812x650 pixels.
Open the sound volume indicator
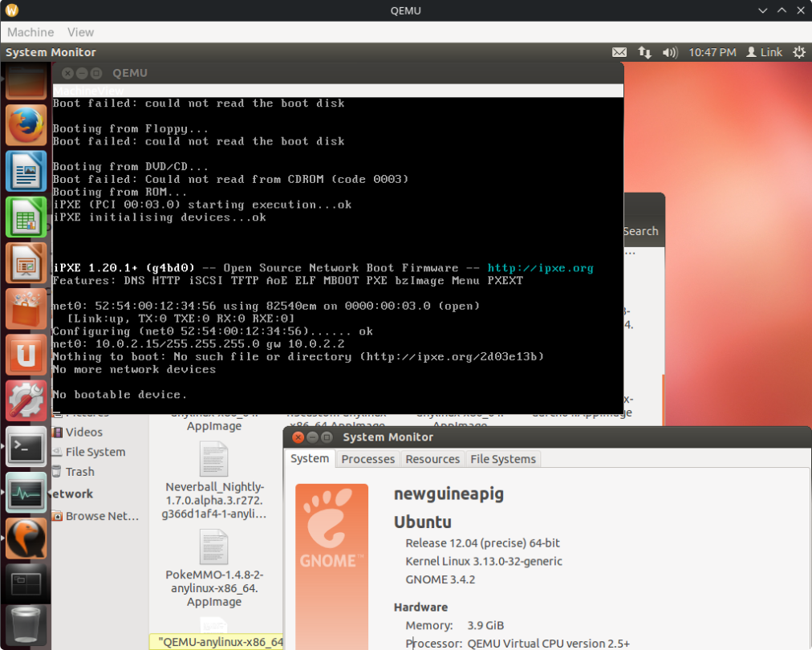pos(670,52)
